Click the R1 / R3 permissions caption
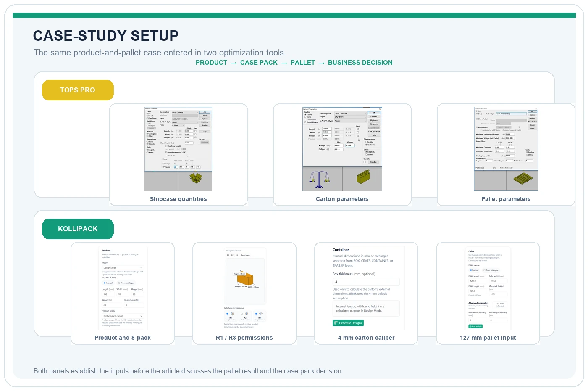Viewport: 588px width, 391px height. [244, 338]
